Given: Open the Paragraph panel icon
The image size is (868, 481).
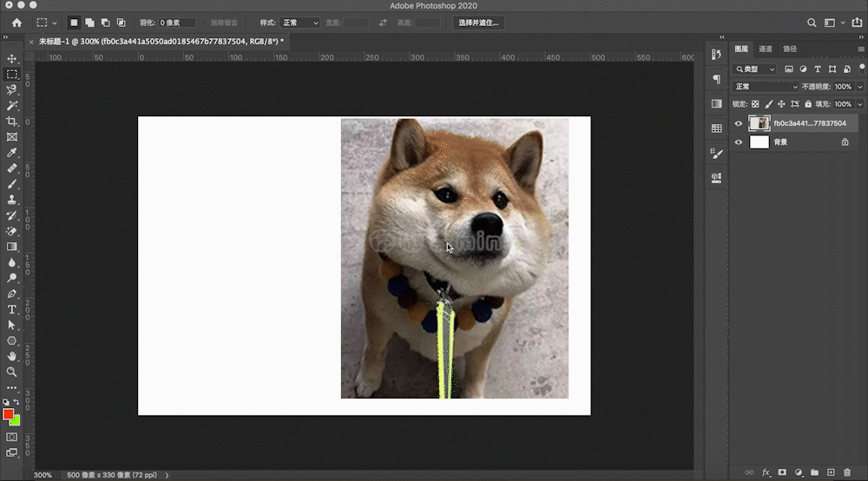Looking at the screenshot, I should tap(716, 79).
